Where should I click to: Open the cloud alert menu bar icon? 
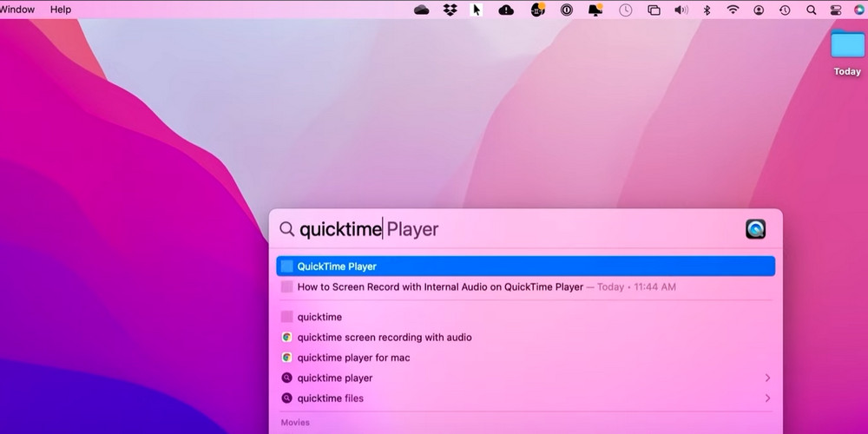click(x=506, y=10)
